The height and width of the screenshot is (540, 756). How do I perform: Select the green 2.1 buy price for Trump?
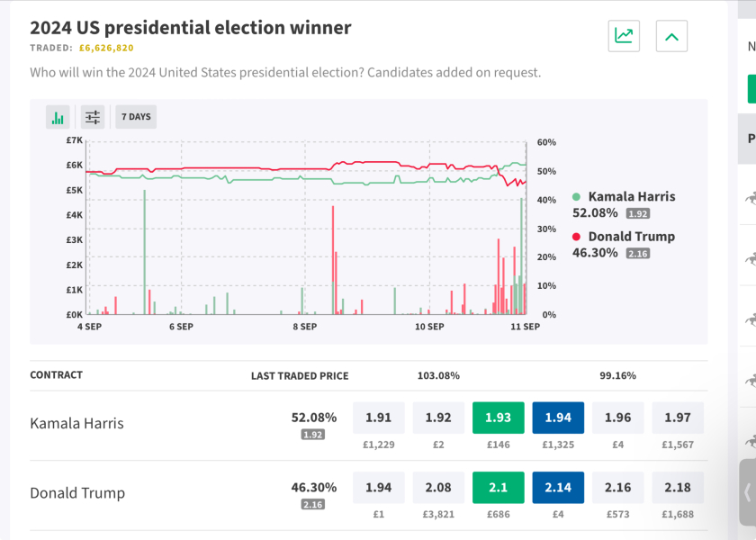498,488
